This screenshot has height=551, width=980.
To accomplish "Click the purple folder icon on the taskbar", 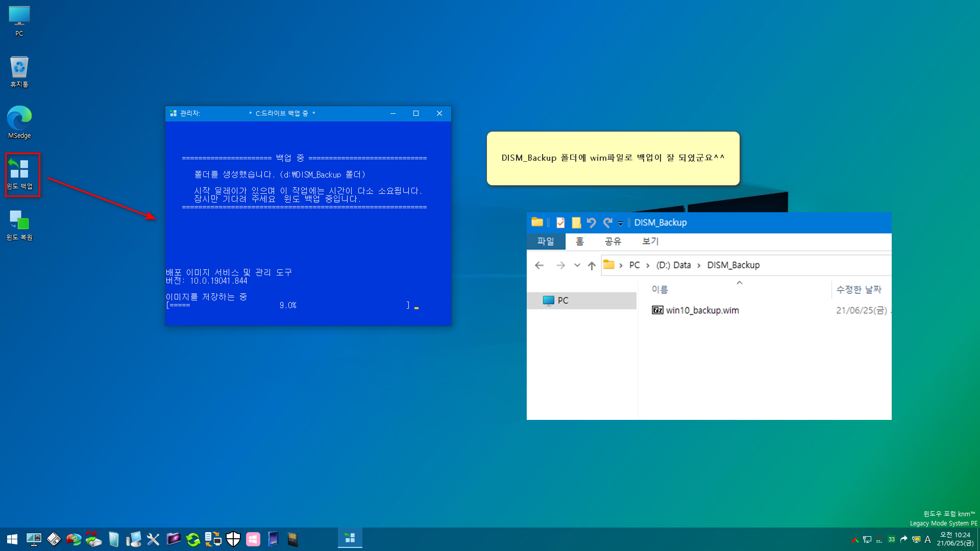I will (x=174, y=539).
